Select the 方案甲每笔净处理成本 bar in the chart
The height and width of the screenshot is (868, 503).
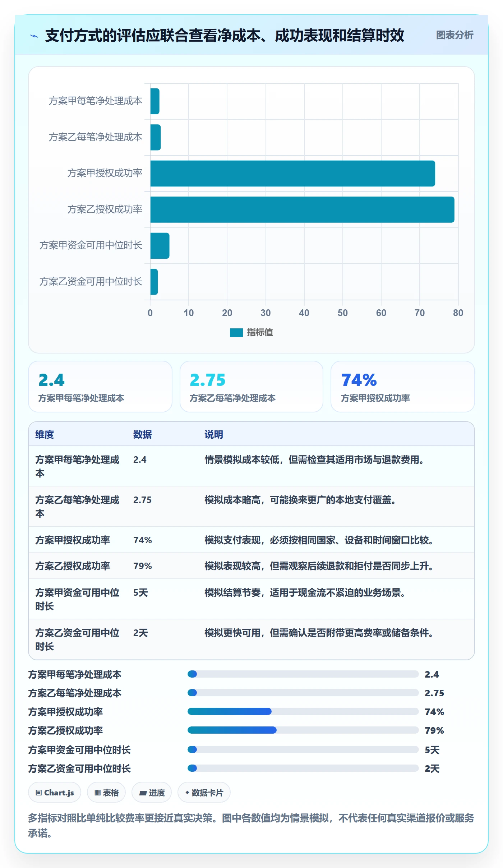(x=155, y=101)
